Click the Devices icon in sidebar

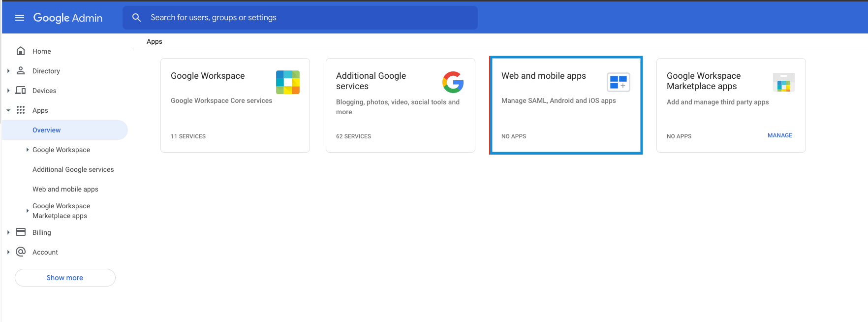pyautogui.click(x=21, y=91)
